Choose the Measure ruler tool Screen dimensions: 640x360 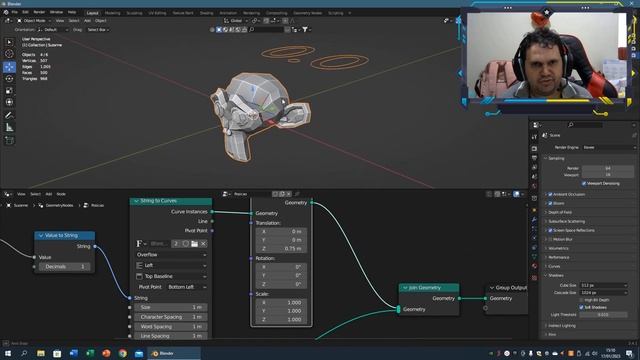pos(9,128)
